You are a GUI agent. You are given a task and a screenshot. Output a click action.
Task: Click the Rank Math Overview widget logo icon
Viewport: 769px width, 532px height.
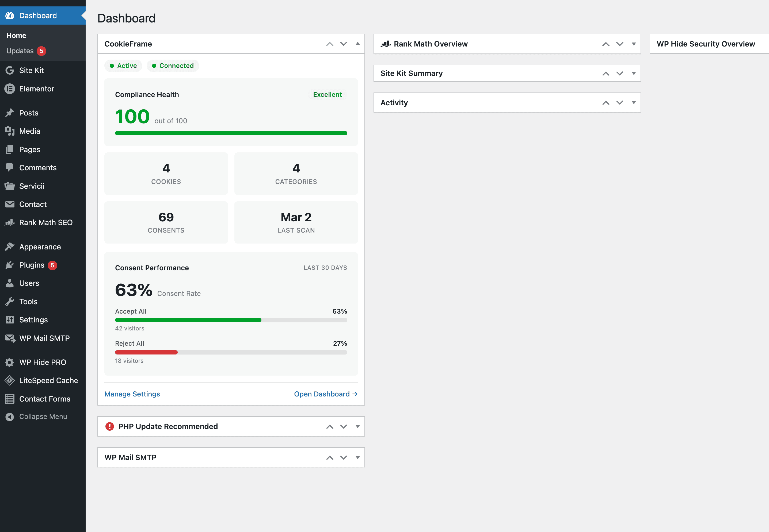[x=386, y=44]
